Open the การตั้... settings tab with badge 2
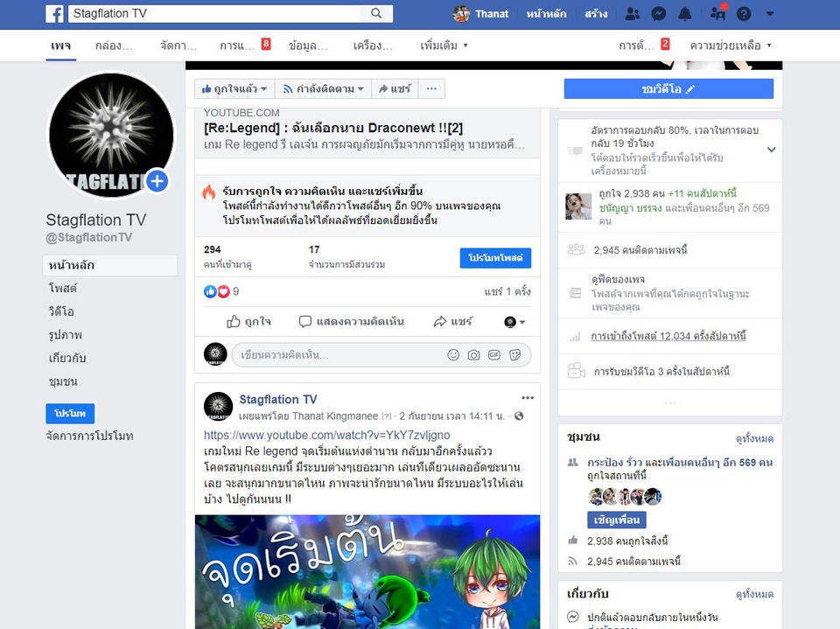The image size is (840, 629). (x=644, y=45)
